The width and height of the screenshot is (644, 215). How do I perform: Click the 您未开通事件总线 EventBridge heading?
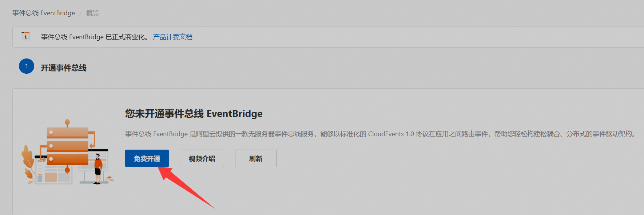194,114
